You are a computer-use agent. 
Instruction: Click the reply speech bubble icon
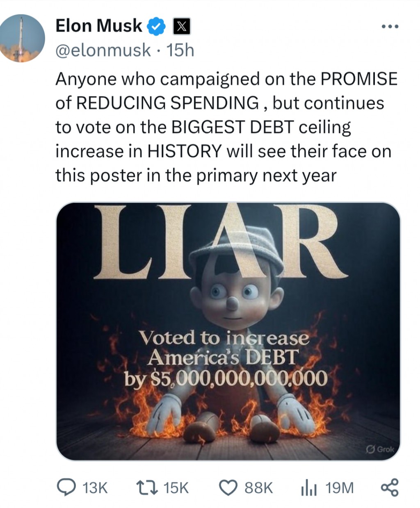click(66, 487)
